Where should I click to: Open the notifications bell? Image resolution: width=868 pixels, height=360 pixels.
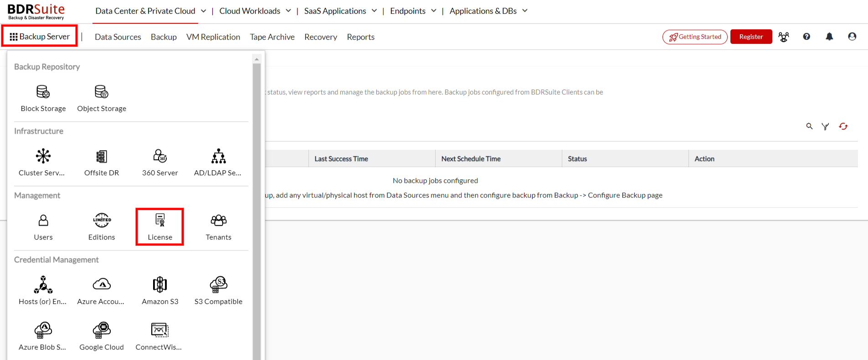pos(829,37)
